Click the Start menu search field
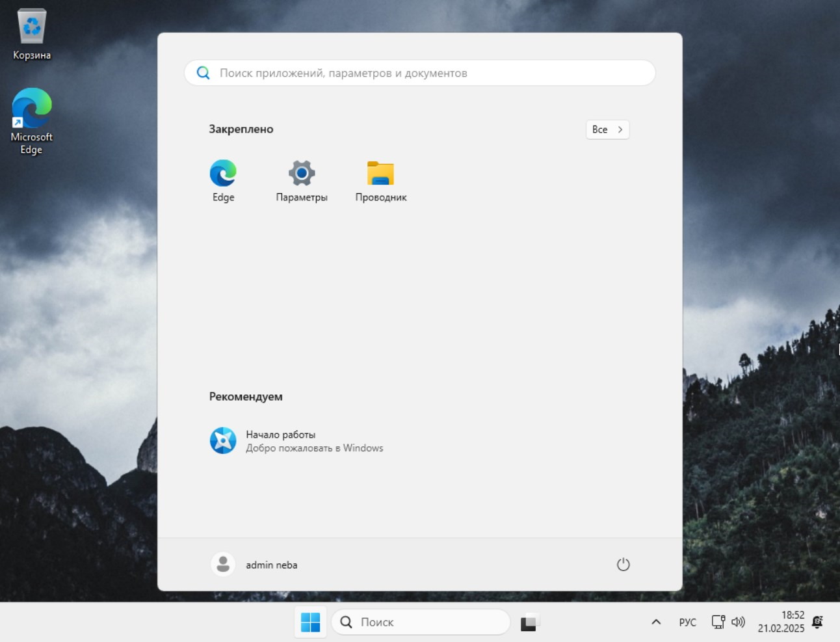This screenshot has height=642, width=840. [x=420, y=73]
